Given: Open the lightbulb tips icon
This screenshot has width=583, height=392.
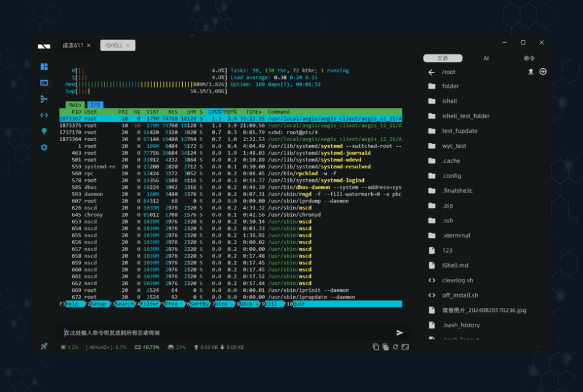Looking at the screenshot, I should pyautogui.click(x=44, y=131).
